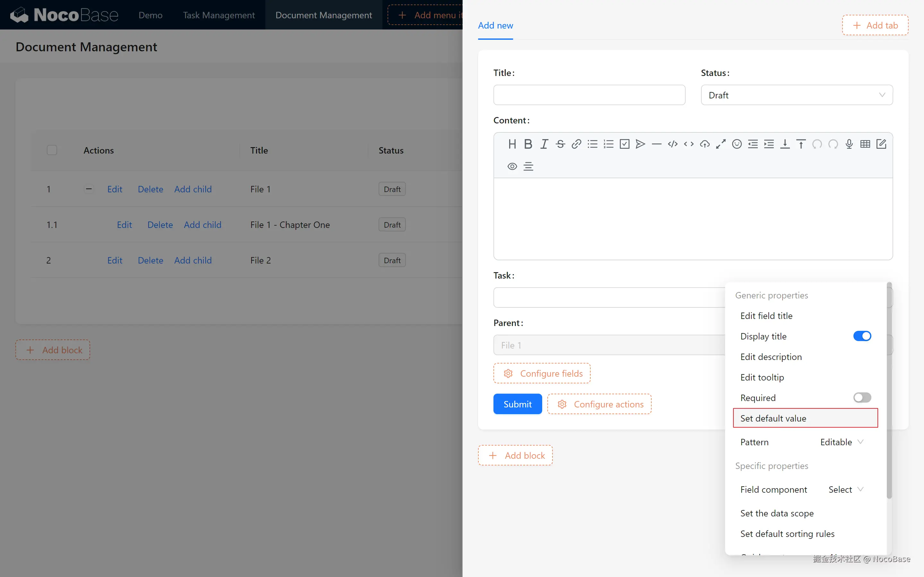Open the Status dropdown showing Draft
Screen dimensions: 924x577
(797, 95)
